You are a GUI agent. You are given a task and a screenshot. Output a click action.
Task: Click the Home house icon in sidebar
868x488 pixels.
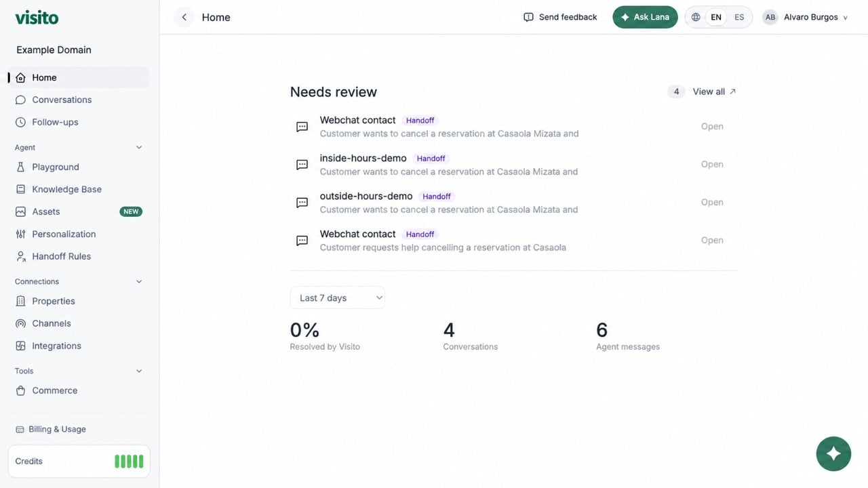coord(20,77)
